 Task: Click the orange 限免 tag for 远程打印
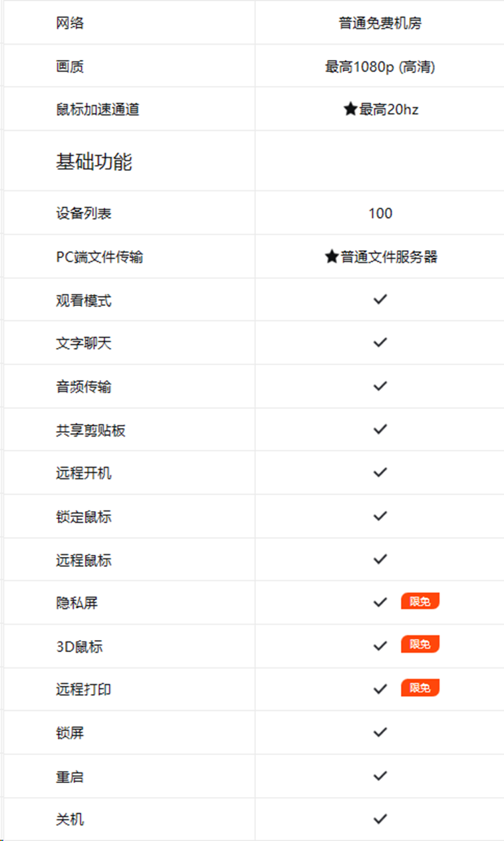tap(420, 688)
